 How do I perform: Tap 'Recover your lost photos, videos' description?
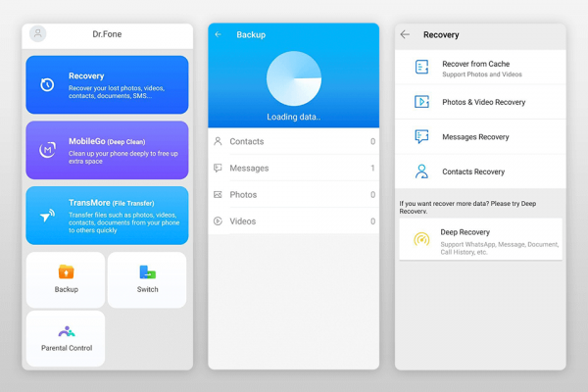click(x=117, y=92)
